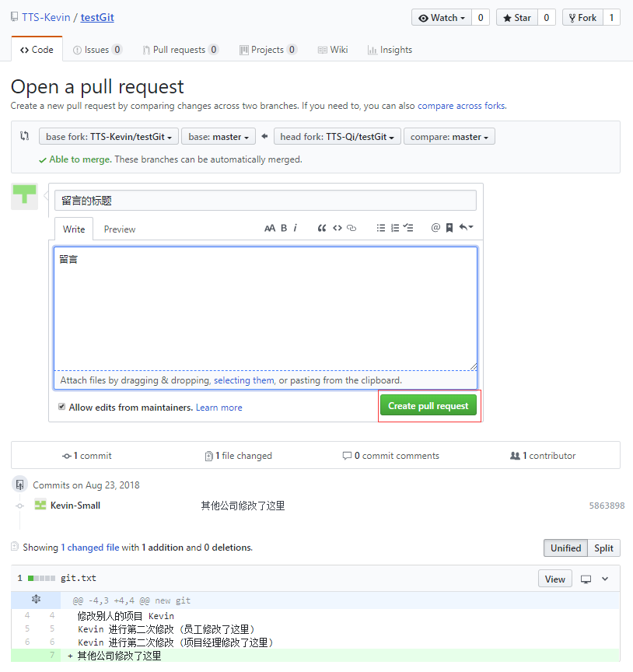Viewport: 633px width, 672px height.
Task: Open the Code tab
Action: pos(37,50)
